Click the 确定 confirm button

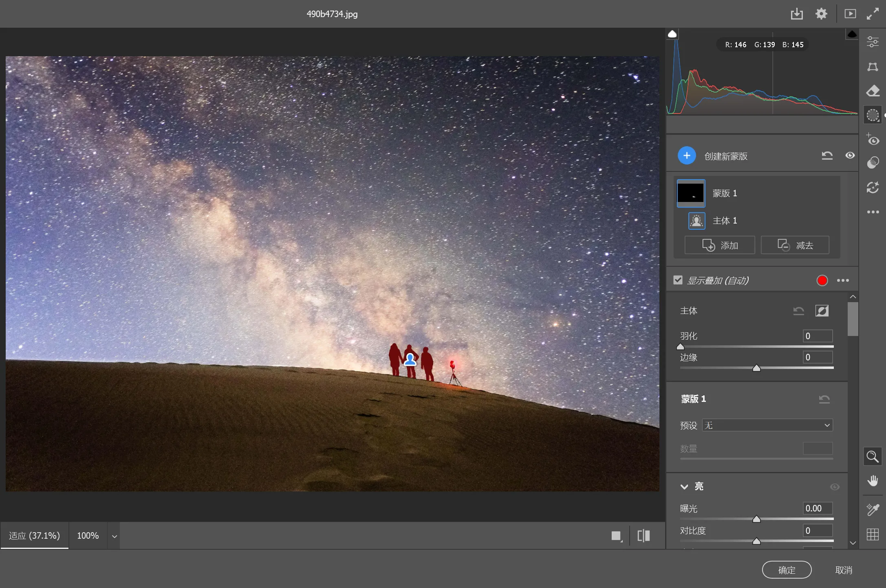tap(787, 570)
